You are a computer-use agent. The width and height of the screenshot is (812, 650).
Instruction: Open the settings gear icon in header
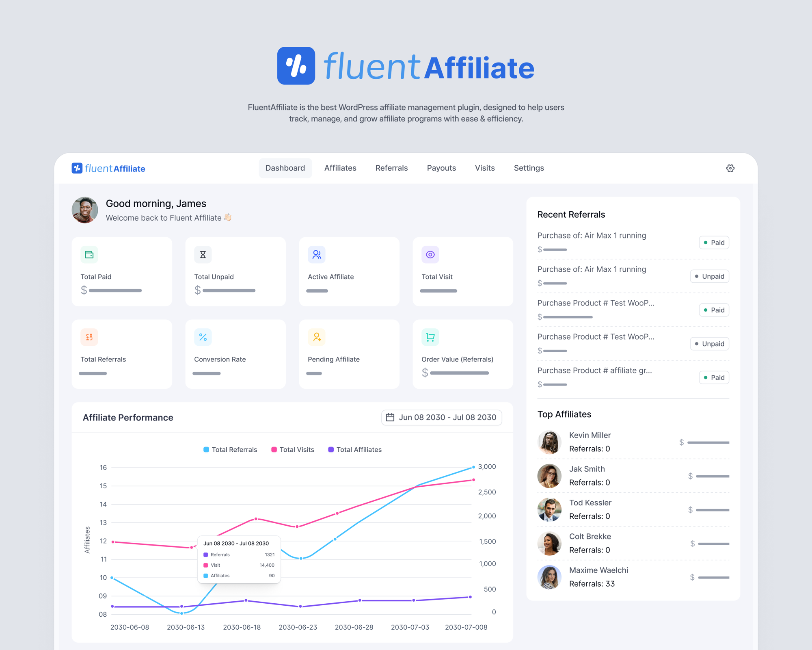coord(730,168)
